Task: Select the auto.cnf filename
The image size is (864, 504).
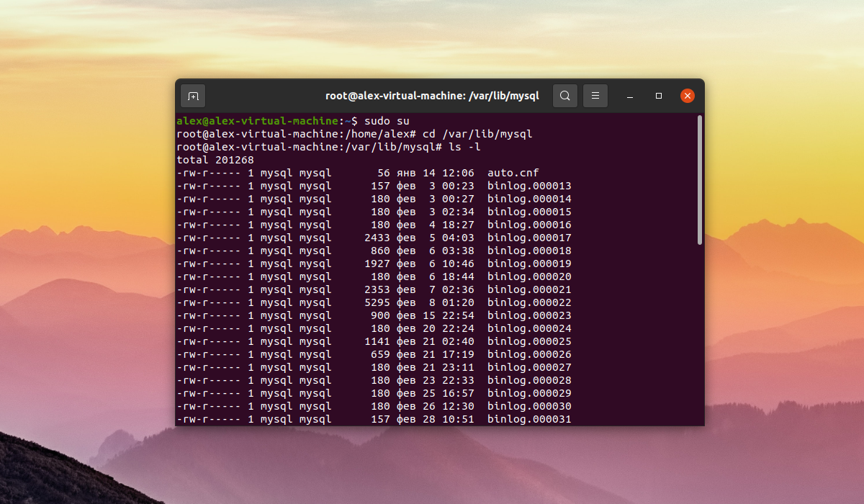Action: (513, 172)
